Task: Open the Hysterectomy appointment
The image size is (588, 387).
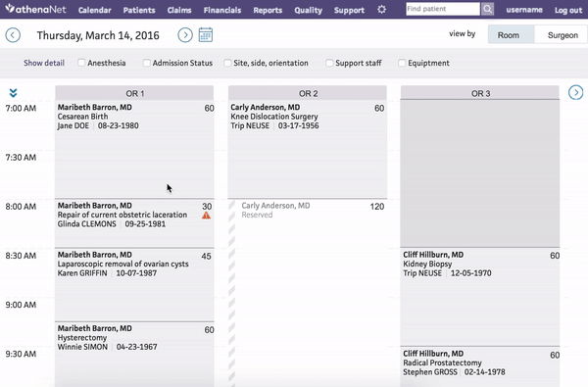Action: pyautogui.click(x=134, y=355)
